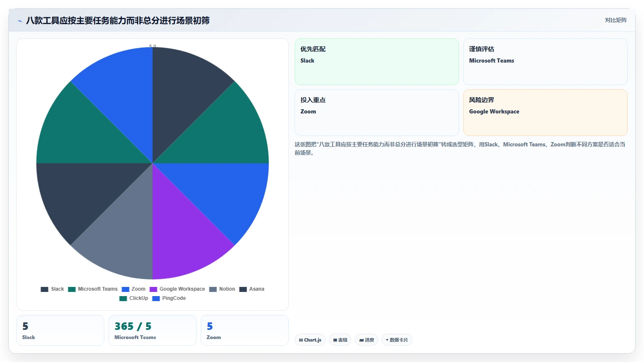Click the 365 / 5 value text
The width and height of the screenshot is (644, 362).
(133, 326)
